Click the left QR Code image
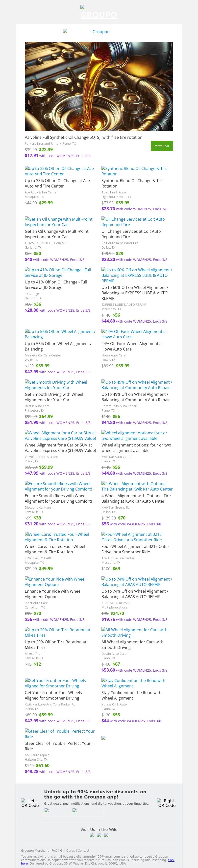 30,803
